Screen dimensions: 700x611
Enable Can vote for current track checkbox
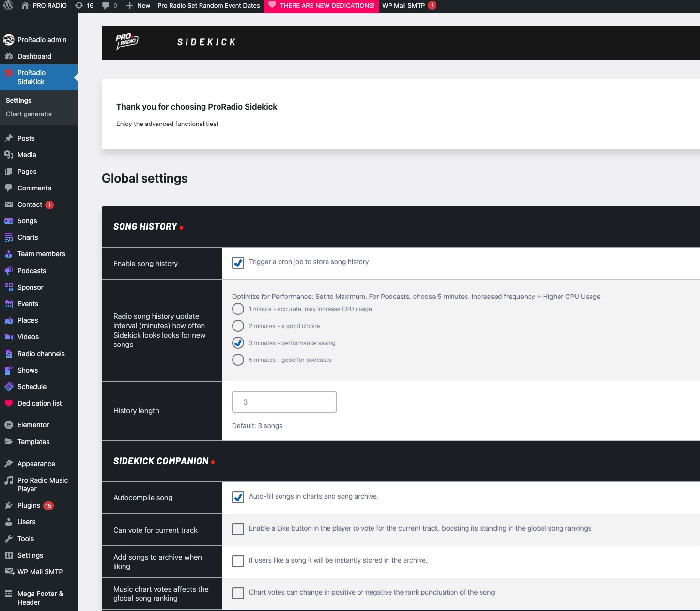238,529
